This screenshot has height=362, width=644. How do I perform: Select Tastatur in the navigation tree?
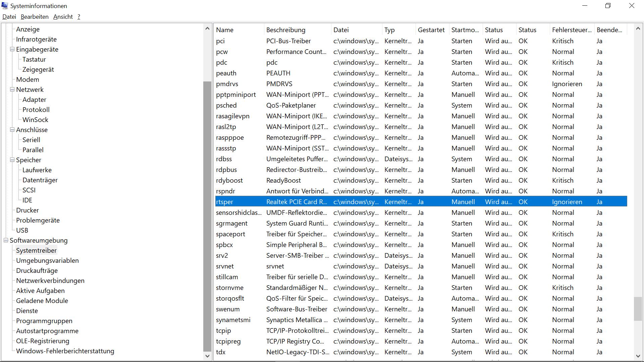click(x=34, y=59)
